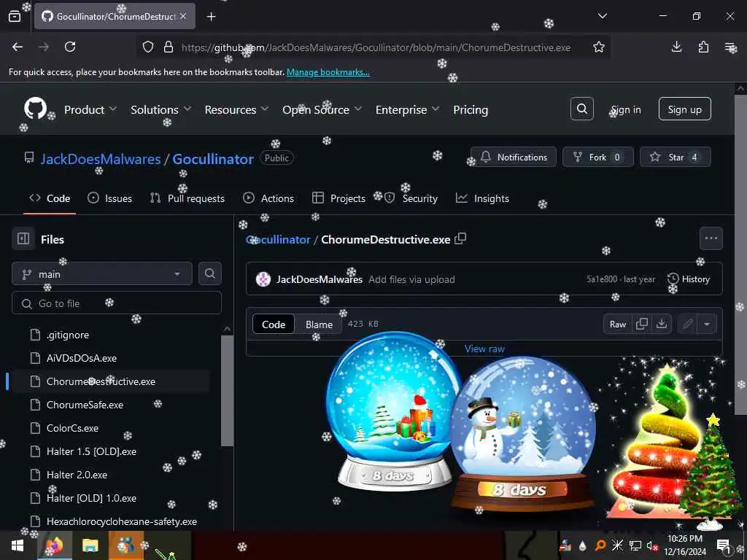Expand the Product menu
The image size is (747, 560).
tap(90, 109)
